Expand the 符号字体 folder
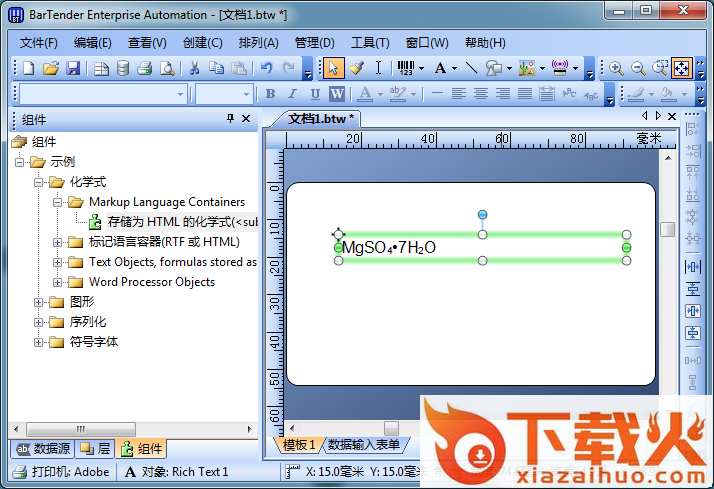 pos(39,342)
